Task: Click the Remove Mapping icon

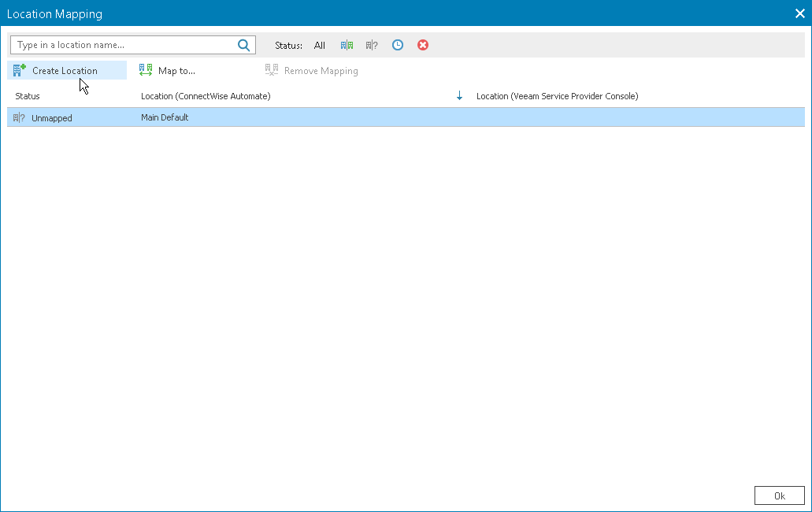Action: 271,70
